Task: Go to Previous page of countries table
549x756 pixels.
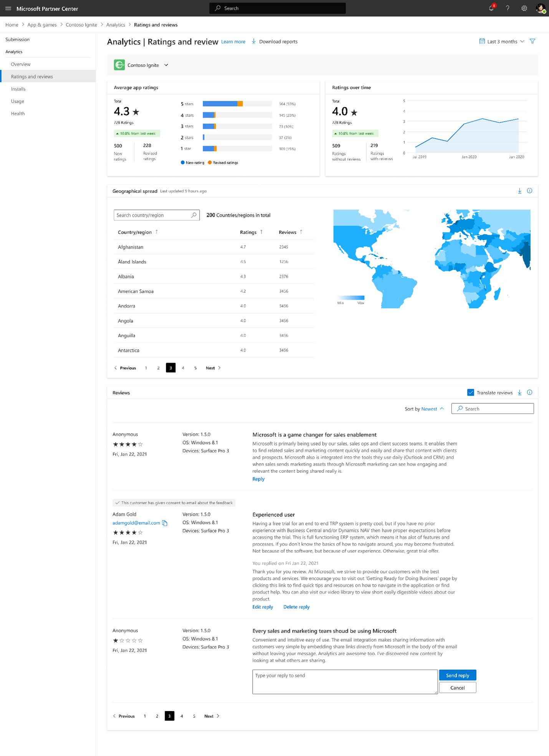Action: [125, 368]
